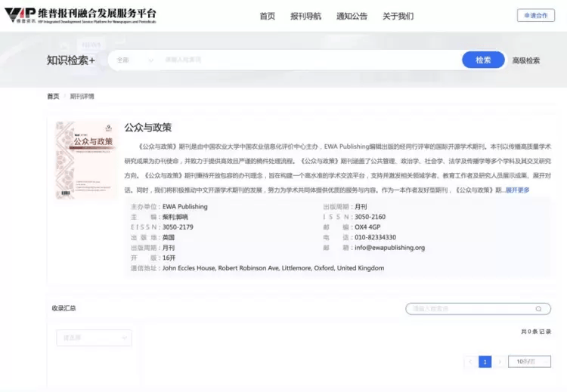Click the VIP platform logo
The width and height of the screenshot is (567, 392).
(81, 16)
